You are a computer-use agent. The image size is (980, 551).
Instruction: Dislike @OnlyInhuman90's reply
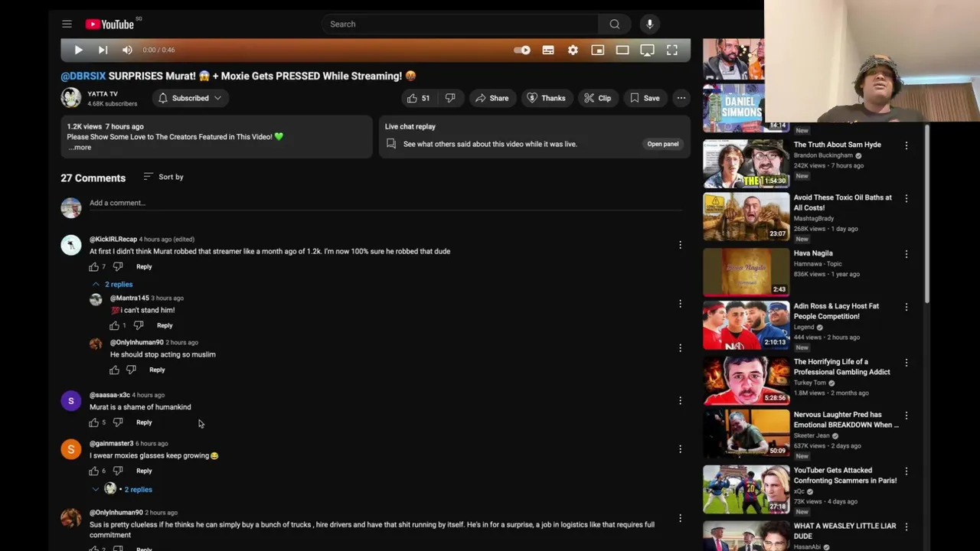(x=131, y=370)
